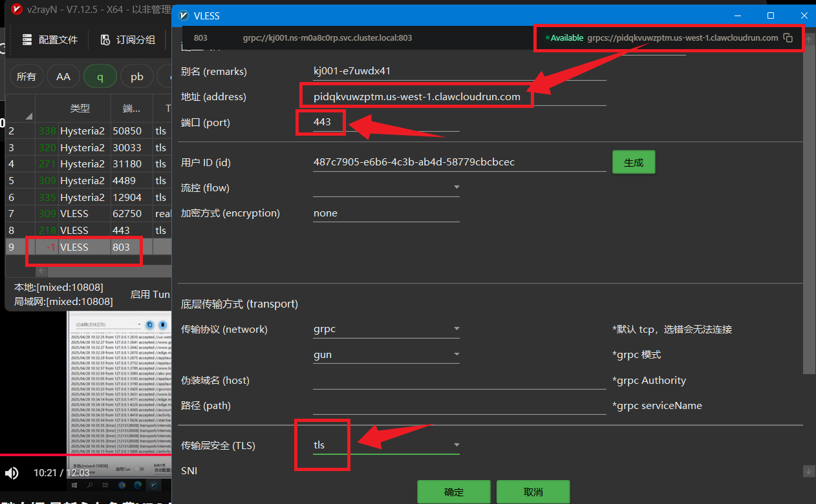Click the server list horizontal scroll left arrow

click(42, 271)
